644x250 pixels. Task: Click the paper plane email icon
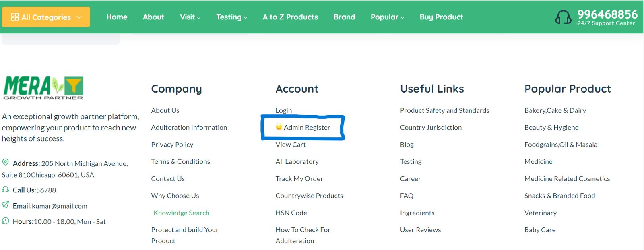tap(6, 205)
